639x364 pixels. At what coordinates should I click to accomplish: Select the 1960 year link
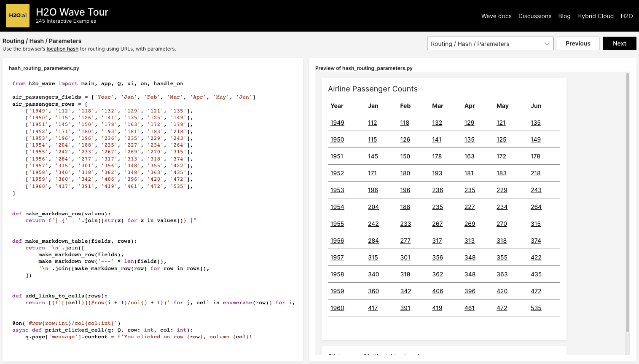337,308
